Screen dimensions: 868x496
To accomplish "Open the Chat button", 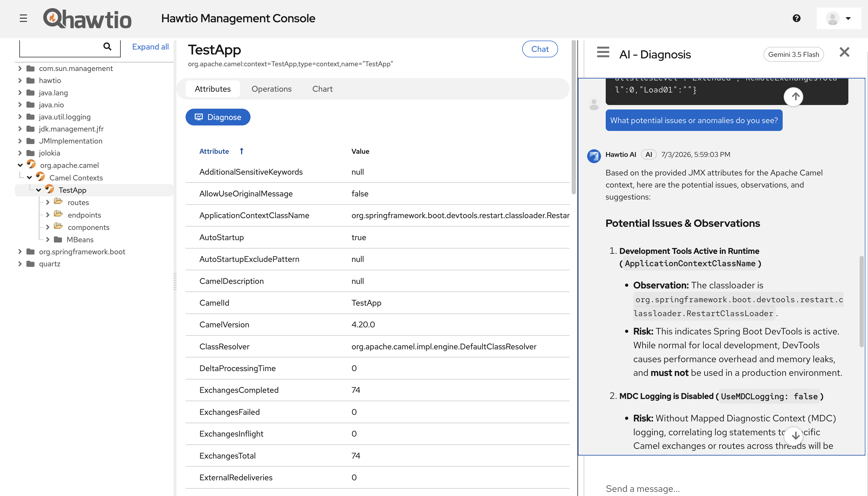I will [x=540, y=49].
